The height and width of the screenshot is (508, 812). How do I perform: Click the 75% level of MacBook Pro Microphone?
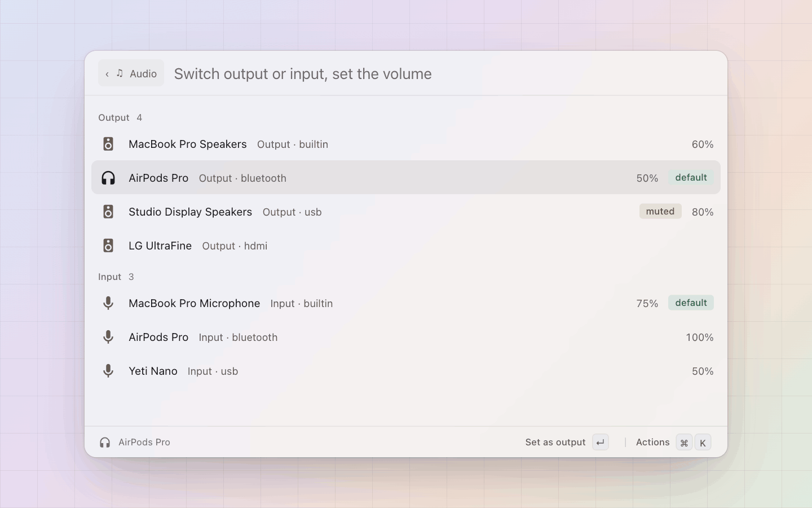[x=647, y=304]
